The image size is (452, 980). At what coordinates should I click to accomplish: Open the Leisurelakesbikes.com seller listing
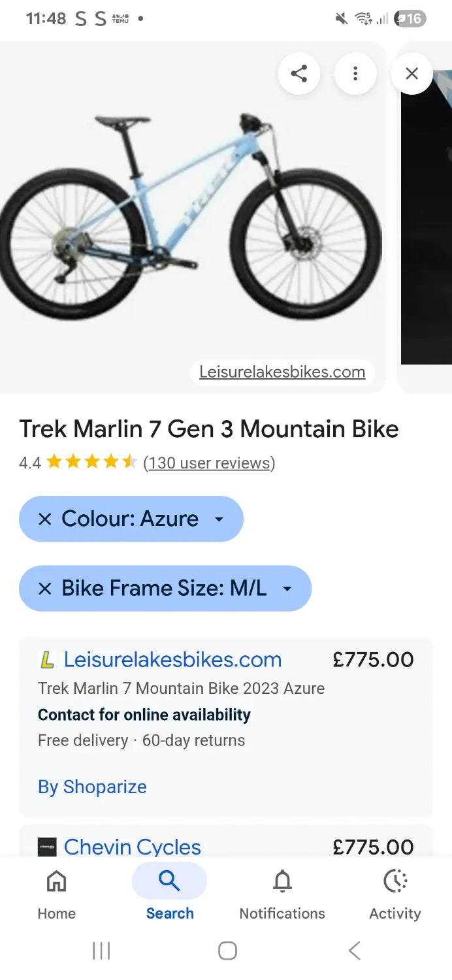(172, 660)
